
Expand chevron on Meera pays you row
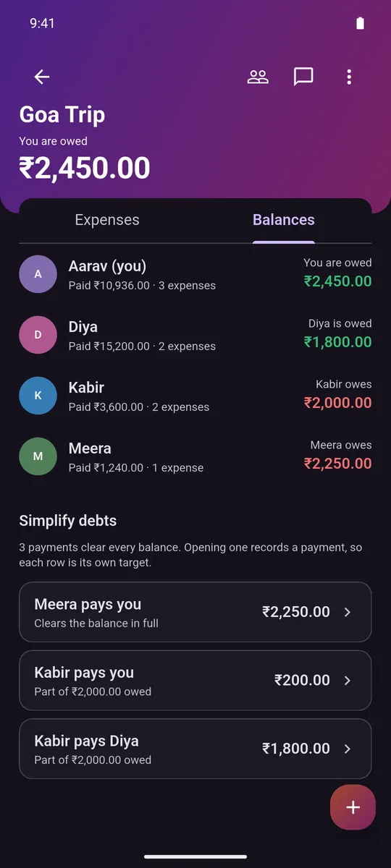(348, 612)
